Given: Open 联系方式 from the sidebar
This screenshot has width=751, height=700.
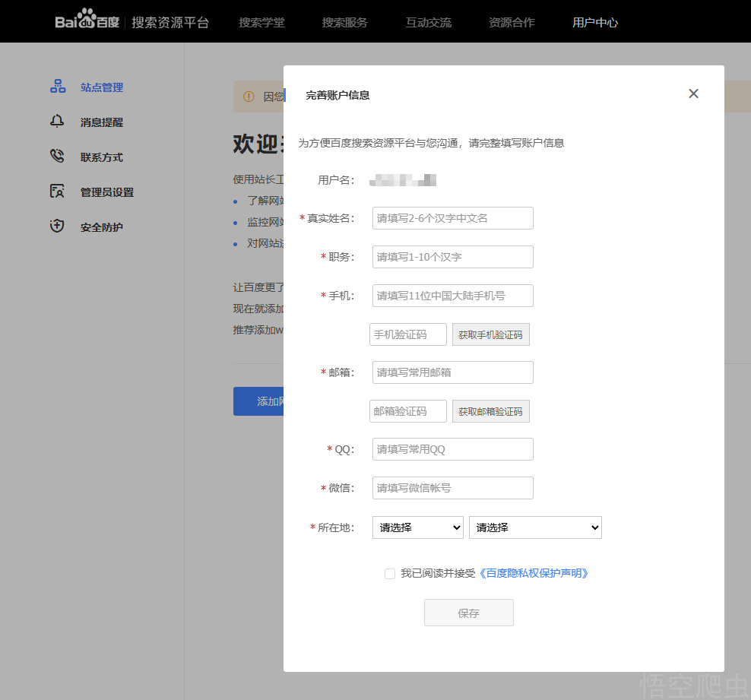Looking at the screenshot, I should [x=102, y=157].
